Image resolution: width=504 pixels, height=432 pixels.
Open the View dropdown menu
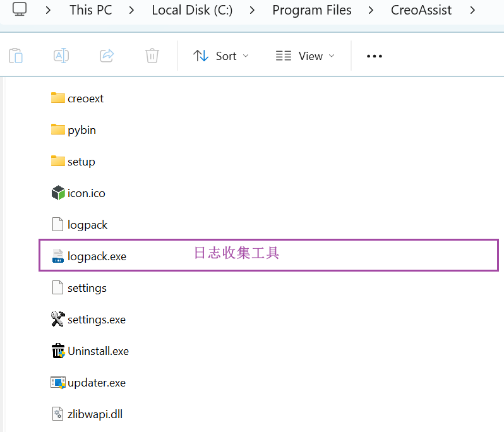(305, 56)
